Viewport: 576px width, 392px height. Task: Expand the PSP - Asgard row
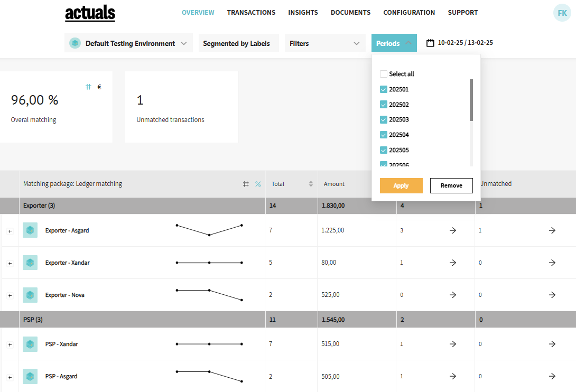click(x=10, y=378)
